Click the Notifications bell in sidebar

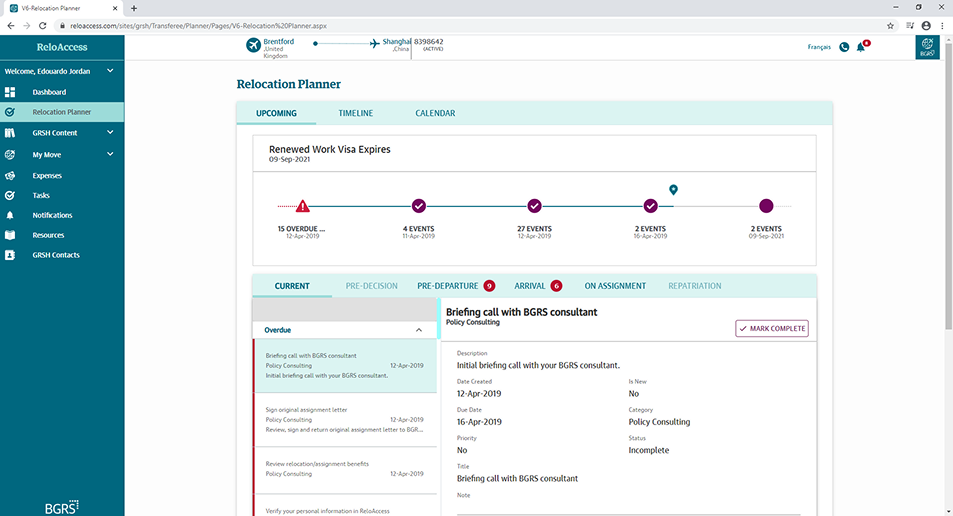coord(10,215)
